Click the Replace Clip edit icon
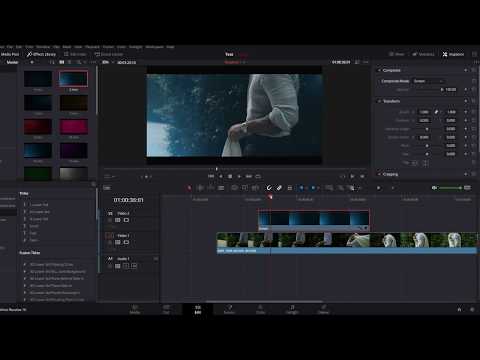 (255, 188)
